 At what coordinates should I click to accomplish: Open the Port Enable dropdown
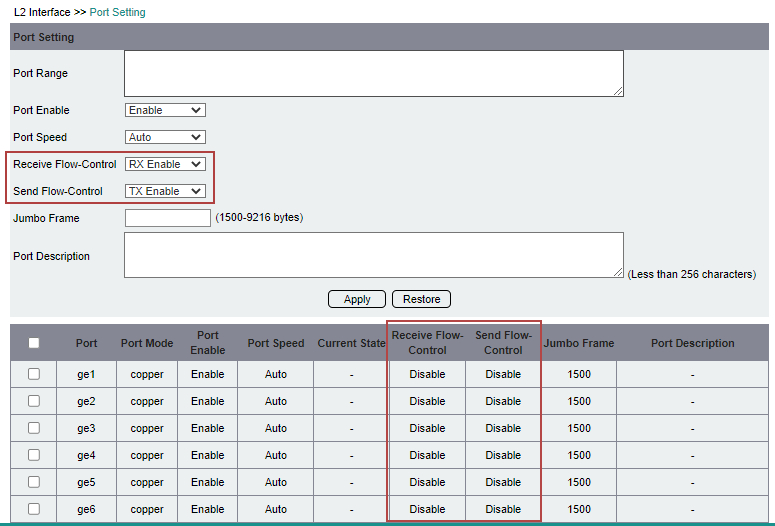[x=165, y=110]
